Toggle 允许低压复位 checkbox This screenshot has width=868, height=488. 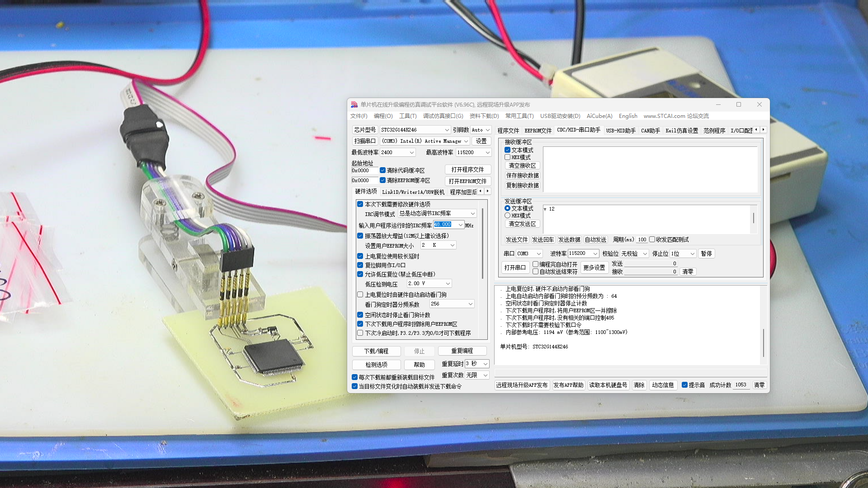(x=360, y=274)
